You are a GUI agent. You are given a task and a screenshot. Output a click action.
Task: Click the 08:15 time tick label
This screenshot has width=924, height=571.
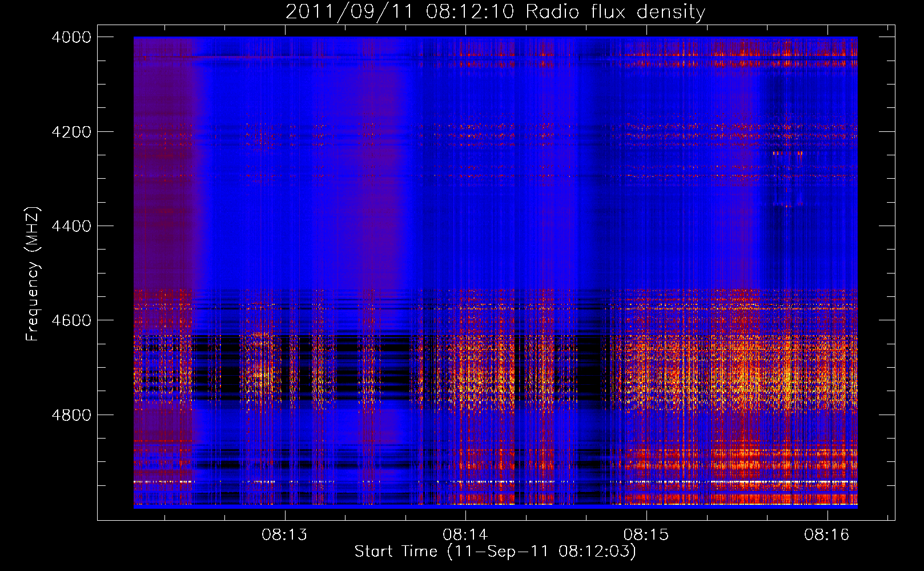coord(646,535)
